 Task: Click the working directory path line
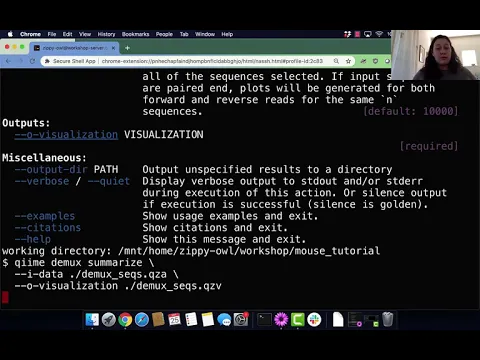191,251
